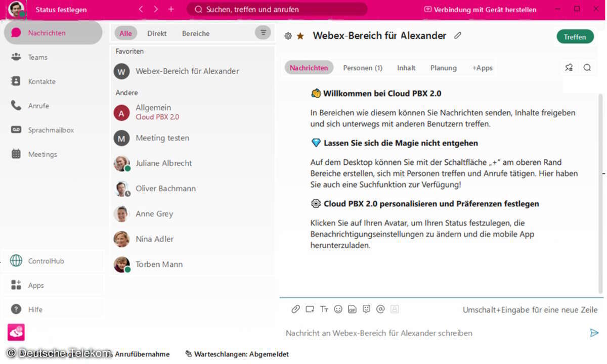Insert a GIF
Viewport: 607px width, 364px height.
click(352, 309)
